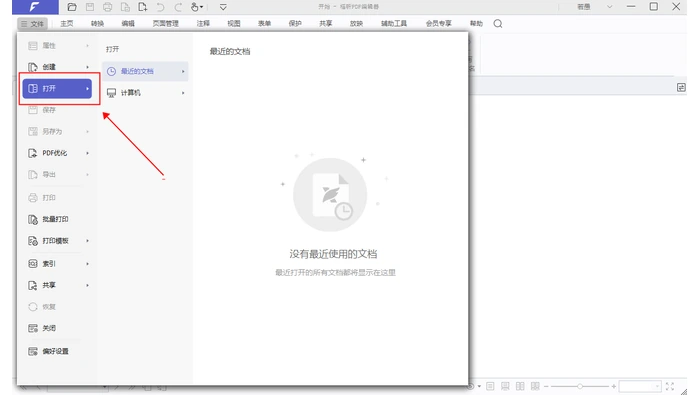
Task: Switch to the 视图 tab
Action: 234,24
